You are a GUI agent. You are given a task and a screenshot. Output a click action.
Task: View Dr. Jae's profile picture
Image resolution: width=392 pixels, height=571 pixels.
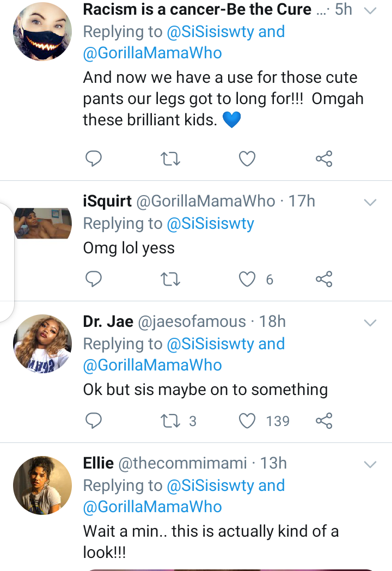(x=42, y=343)
